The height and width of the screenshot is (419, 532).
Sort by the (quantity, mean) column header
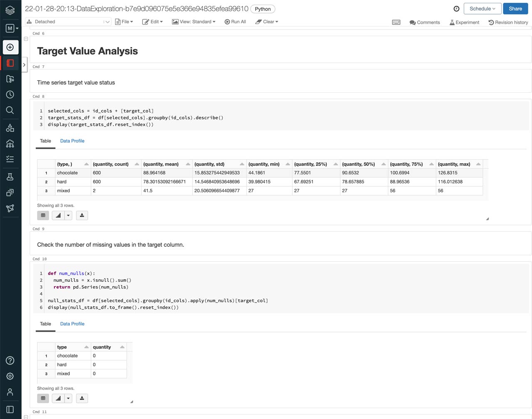click(x=161, y=164)
